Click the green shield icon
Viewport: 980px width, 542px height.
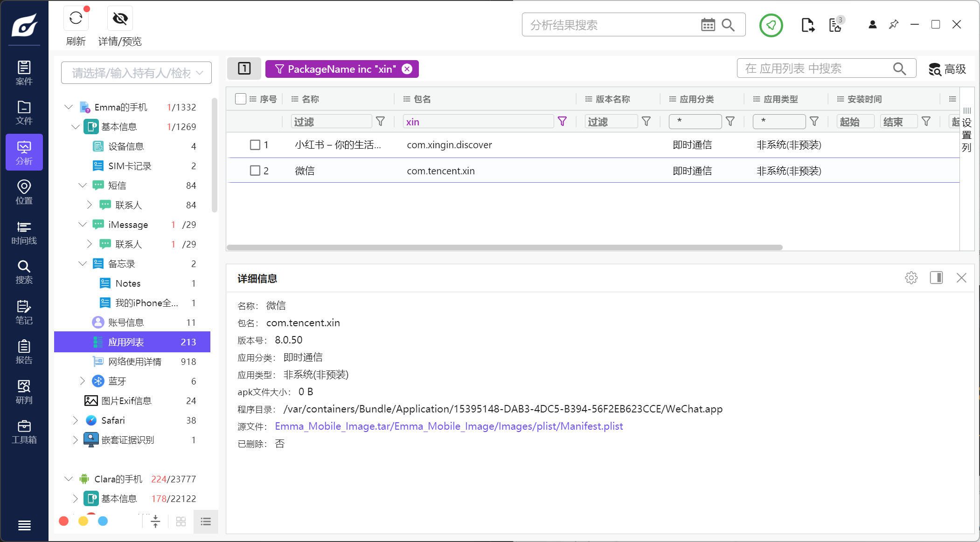coord(771,25)
